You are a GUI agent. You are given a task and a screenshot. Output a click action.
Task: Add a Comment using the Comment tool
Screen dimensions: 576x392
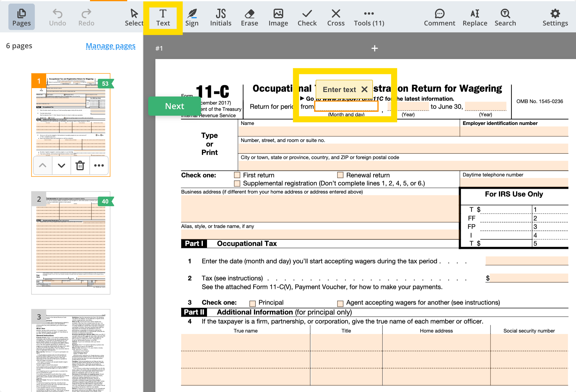439,17
